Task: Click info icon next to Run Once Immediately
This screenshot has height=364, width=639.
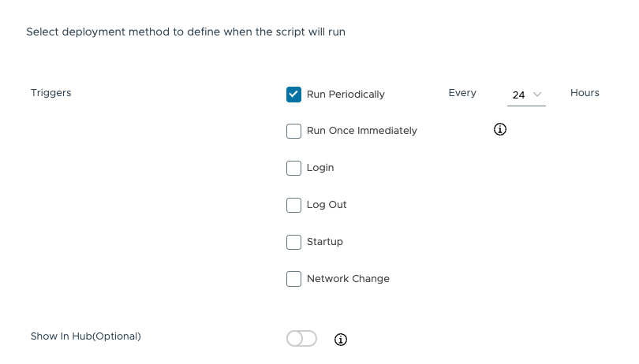Action: (x=499, y=129)
